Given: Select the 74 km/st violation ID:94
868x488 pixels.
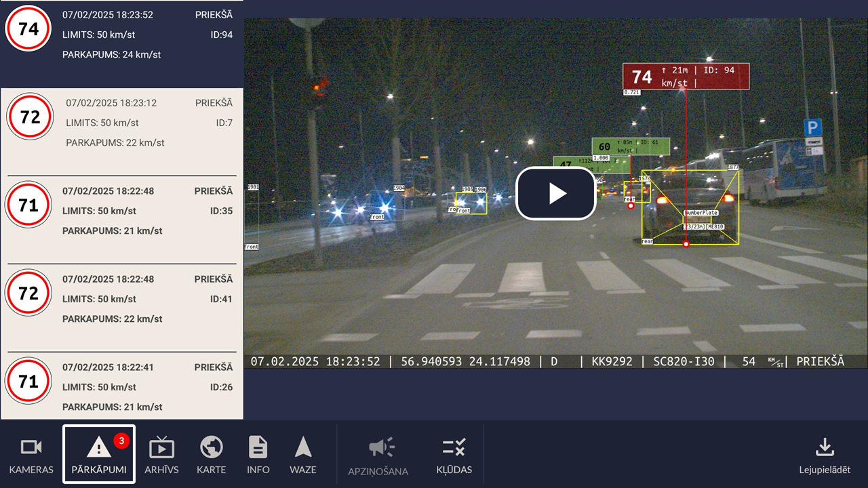Looking at the screenshot, I should (x=122, y=34).
